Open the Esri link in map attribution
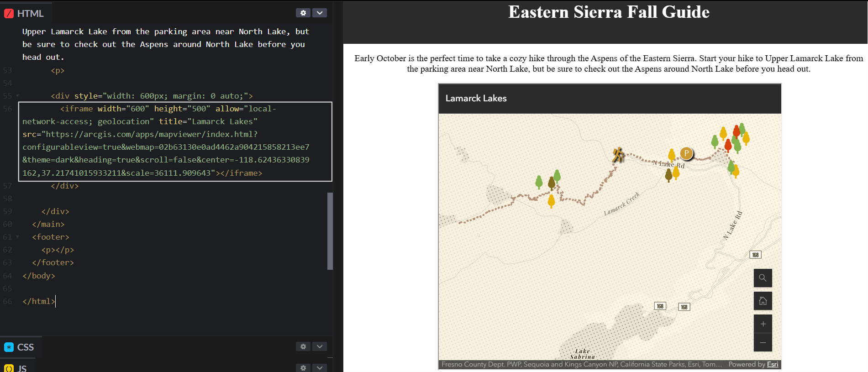 (x=773, y=364)
